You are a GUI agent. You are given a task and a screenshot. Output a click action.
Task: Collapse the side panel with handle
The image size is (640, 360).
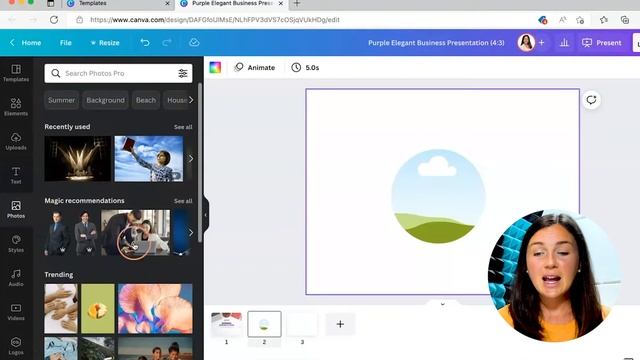205,215
